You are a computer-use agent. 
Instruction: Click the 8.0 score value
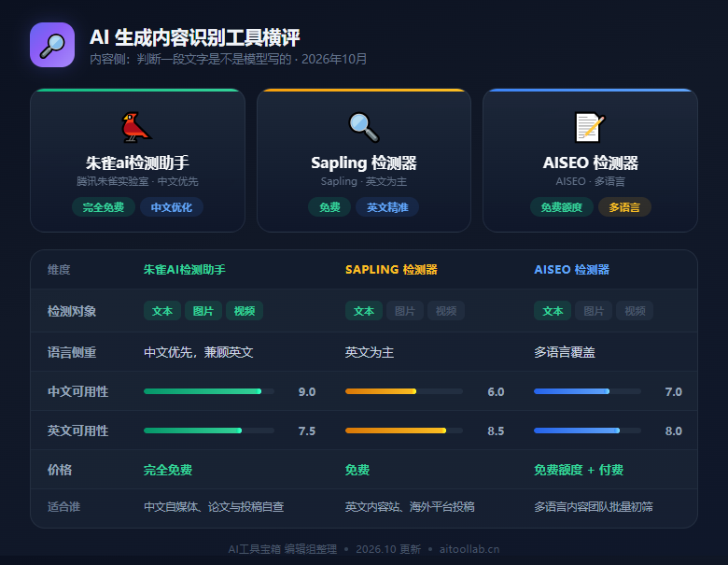point(673,431)
